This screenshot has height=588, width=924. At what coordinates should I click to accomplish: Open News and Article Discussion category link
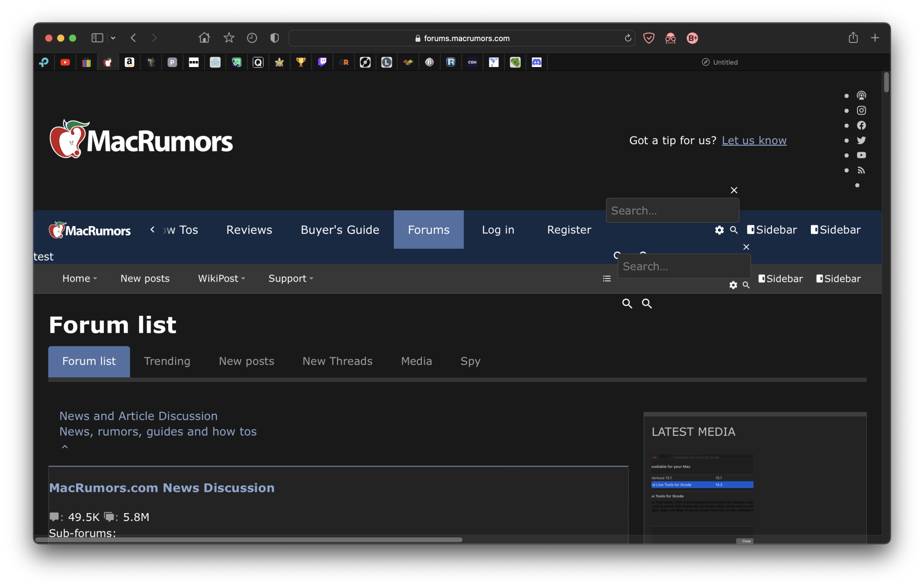tap(139, 416)
